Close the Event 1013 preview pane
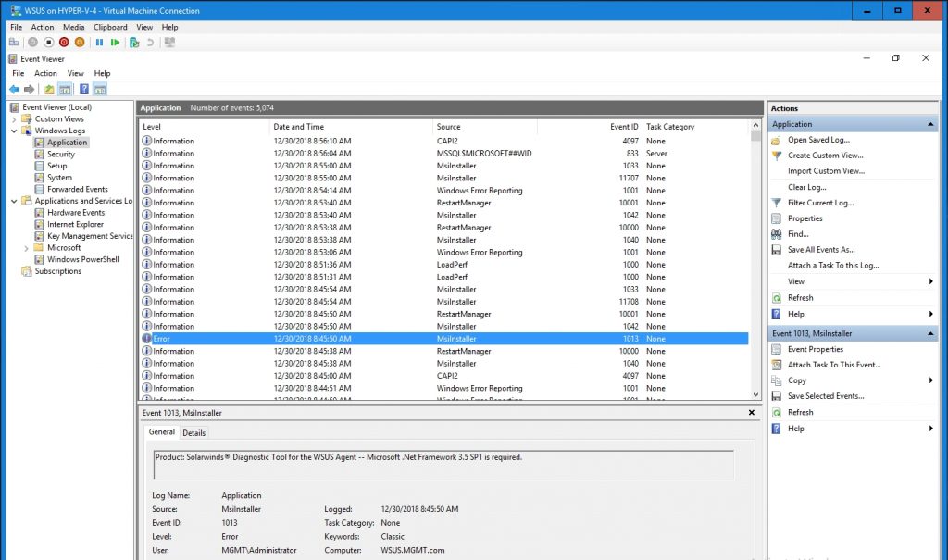This screenshot has height=560, width=948. click(752, 413)
